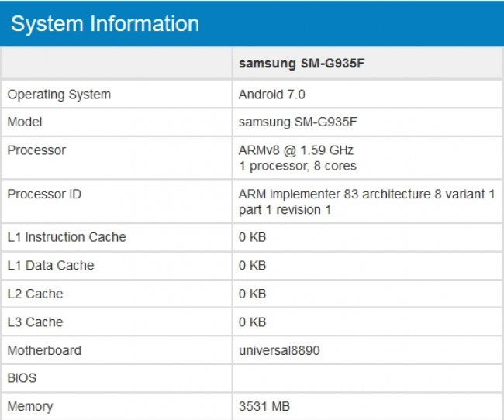Viewport: 504px width, 420px height.
Task: Click the 0 KB value for L1 Data Cache
Action: (x=253, y=266)
